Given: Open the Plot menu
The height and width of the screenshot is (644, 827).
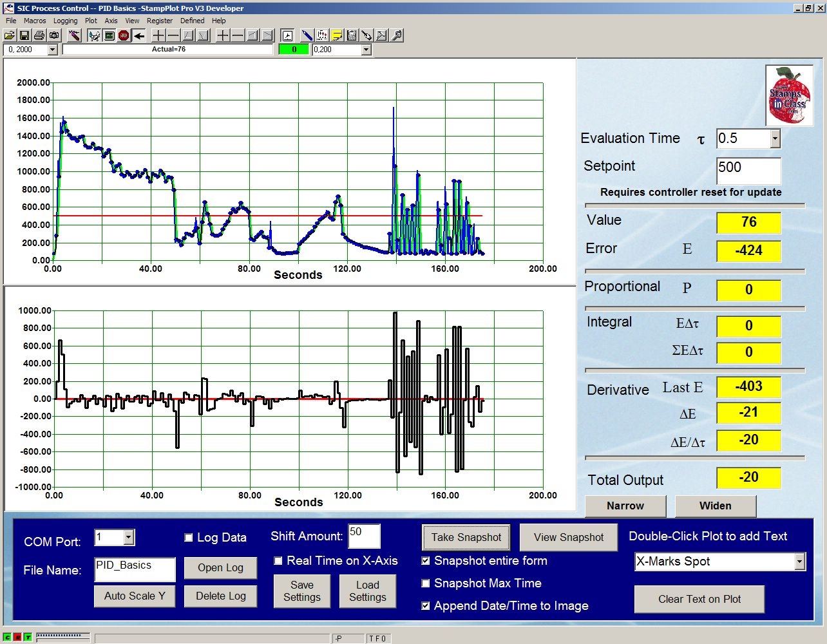Looking at the screenshot, I should coord(91,21).
